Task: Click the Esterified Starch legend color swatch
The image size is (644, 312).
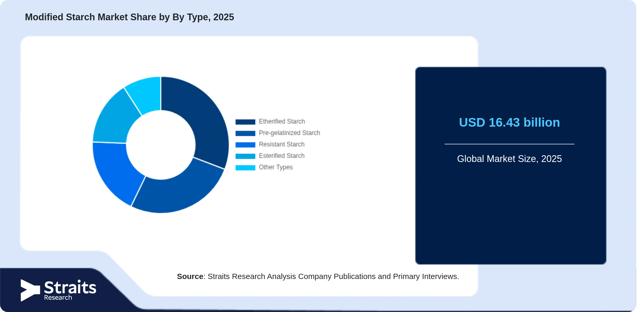Action: [245, 156]
